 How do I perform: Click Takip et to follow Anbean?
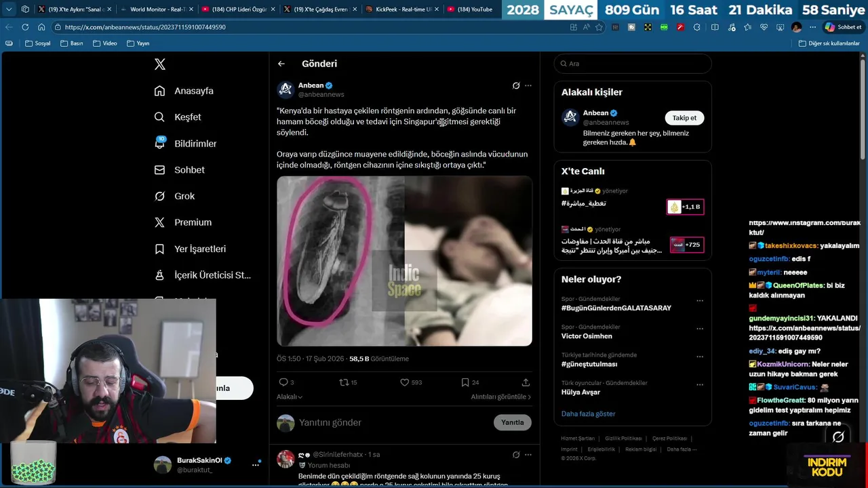click(x=684, y=118)
